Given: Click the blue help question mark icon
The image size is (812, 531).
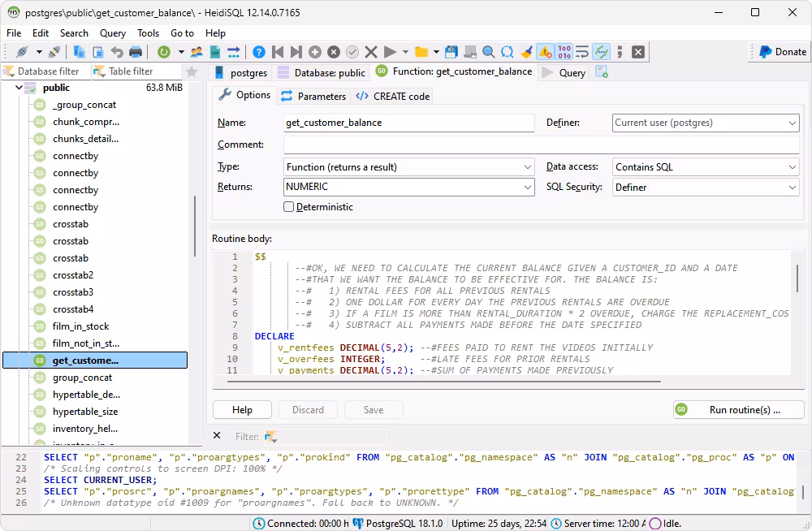Looking at the screenshot, I should tap(259, 52).
